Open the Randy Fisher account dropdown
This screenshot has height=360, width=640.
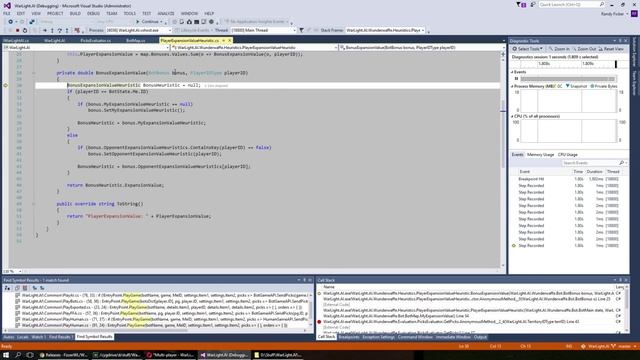(615, 14)
